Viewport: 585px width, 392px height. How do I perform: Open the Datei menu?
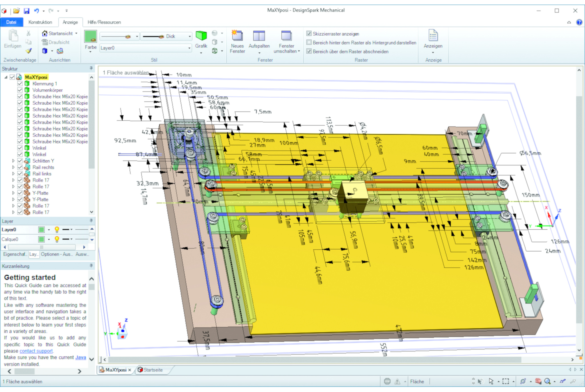tap(11, 22)
